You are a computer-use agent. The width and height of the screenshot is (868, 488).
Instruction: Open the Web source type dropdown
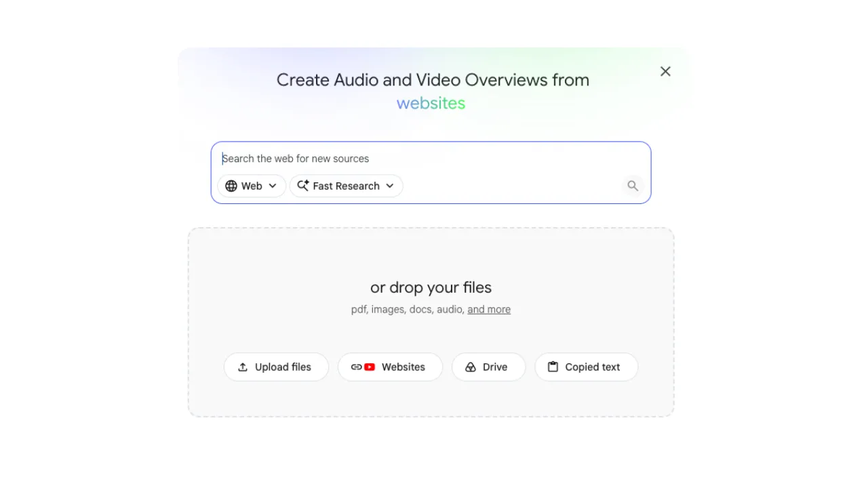(252, 186)
